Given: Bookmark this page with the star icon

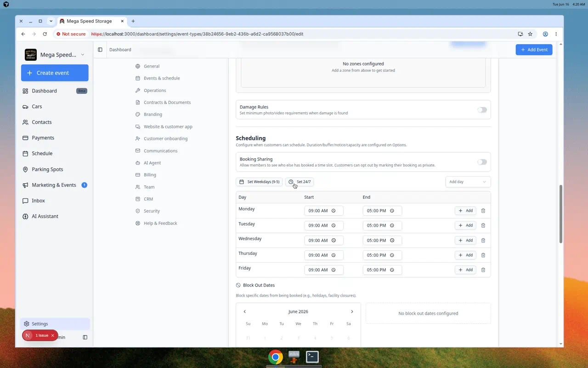Looking at the screenshot, I should tap(530, 34).
